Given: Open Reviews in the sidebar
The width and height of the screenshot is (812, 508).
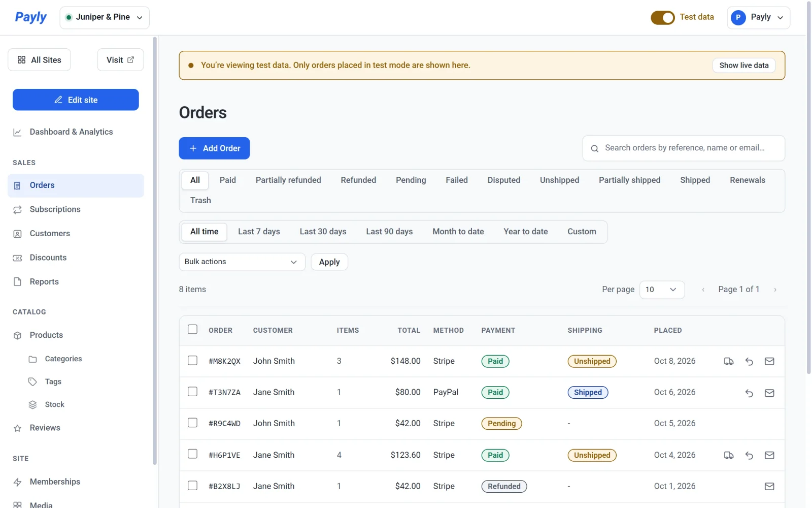Looking at the screenshot, I should tap(76, 428).
